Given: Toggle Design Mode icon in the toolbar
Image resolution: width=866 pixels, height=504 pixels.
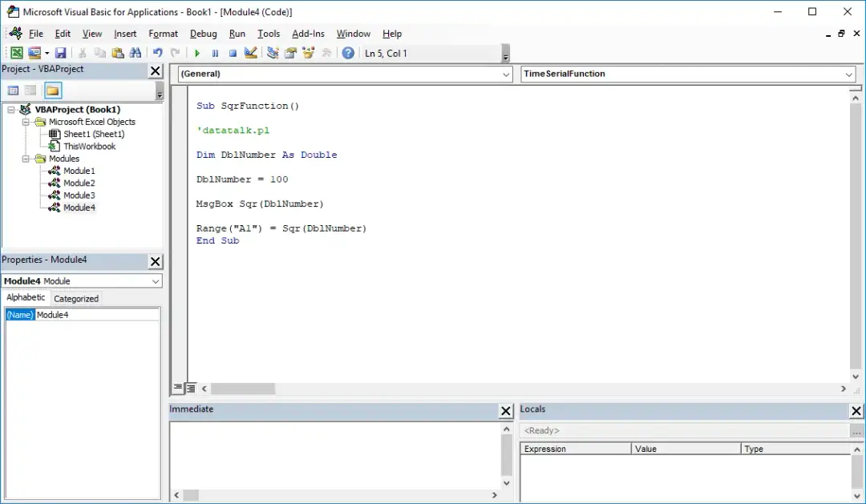Looking at the screenshot, I should coord(250,53).
